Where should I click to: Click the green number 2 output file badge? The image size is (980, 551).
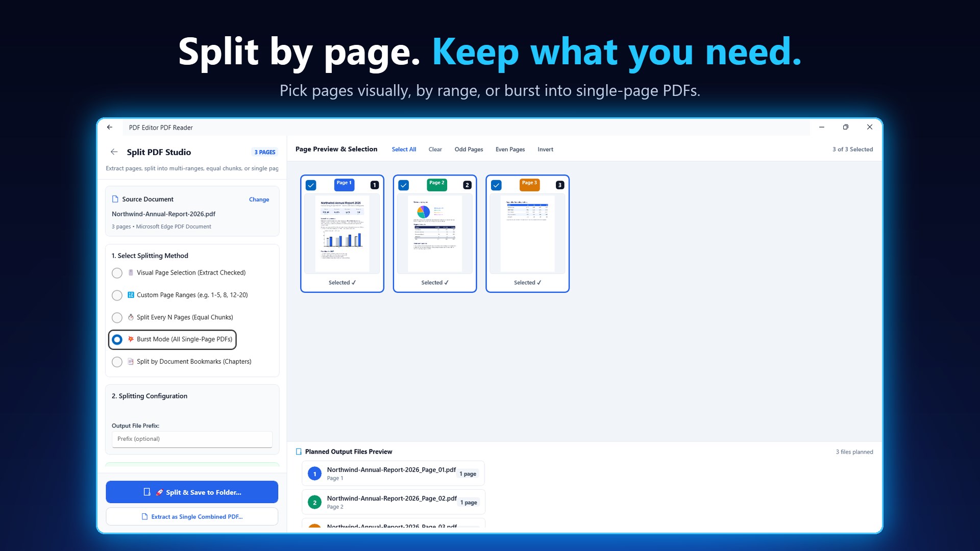pos(314,503)
